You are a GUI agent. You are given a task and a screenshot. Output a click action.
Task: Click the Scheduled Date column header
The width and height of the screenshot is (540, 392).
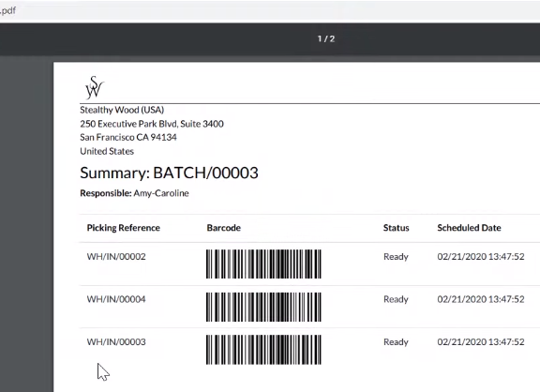pyautogui.click(x=469, y=228)
